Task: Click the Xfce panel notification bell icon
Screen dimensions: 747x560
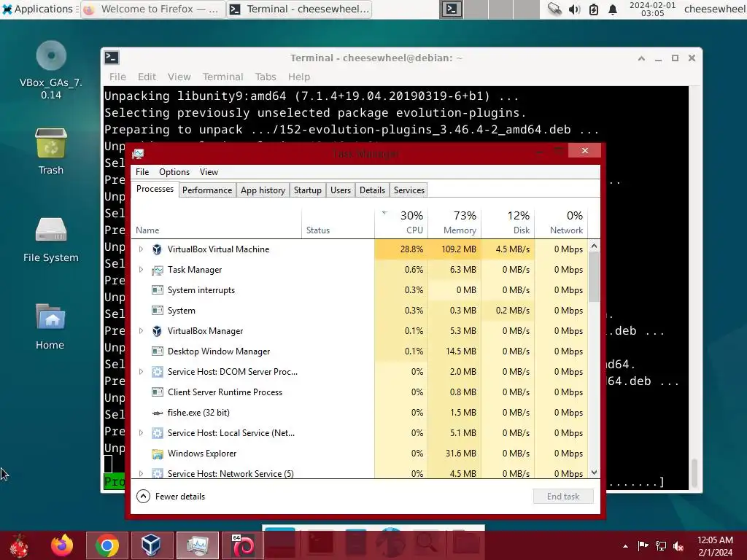Action: coord(613,9)
